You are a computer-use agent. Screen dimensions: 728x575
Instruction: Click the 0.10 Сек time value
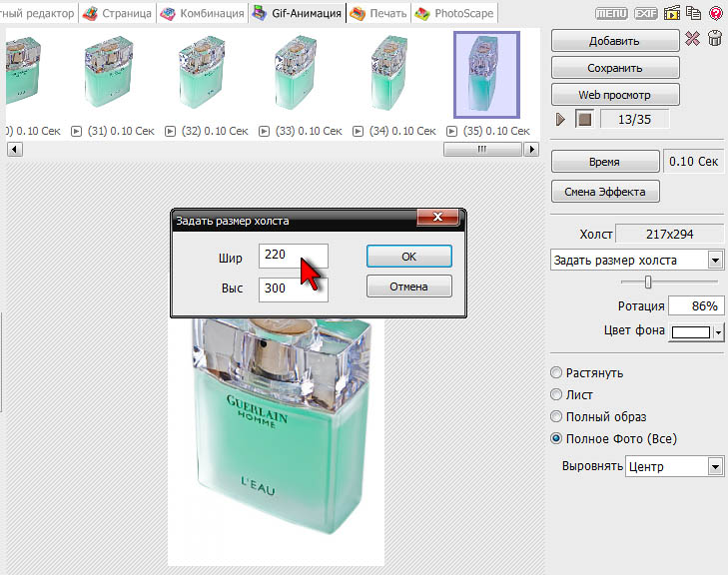coord(693,162)
